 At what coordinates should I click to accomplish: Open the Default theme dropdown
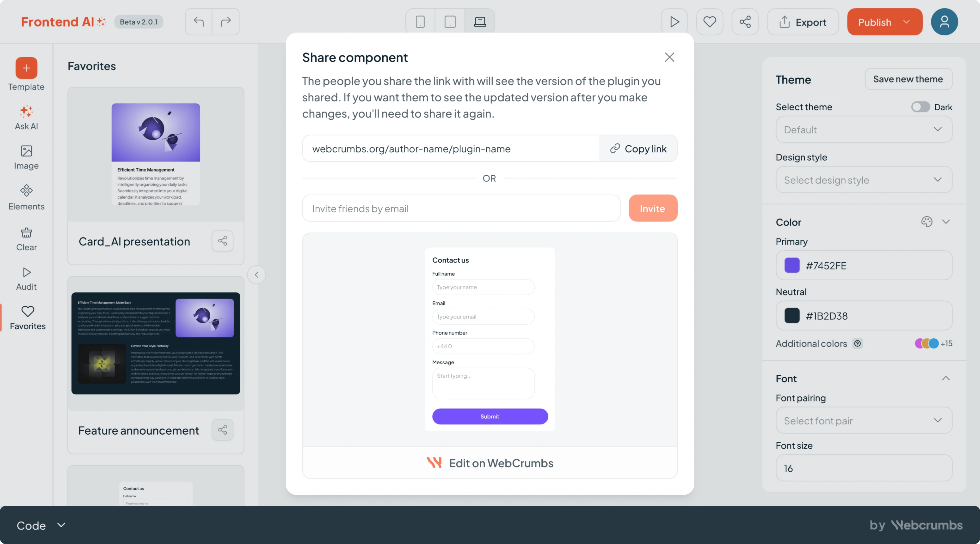click(864, 130)
